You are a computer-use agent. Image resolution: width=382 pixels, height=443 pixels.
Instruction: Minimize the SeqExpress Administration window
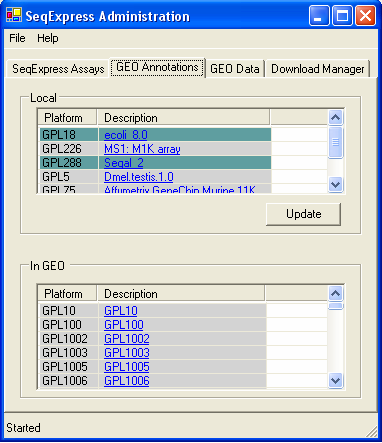point(318,16)
